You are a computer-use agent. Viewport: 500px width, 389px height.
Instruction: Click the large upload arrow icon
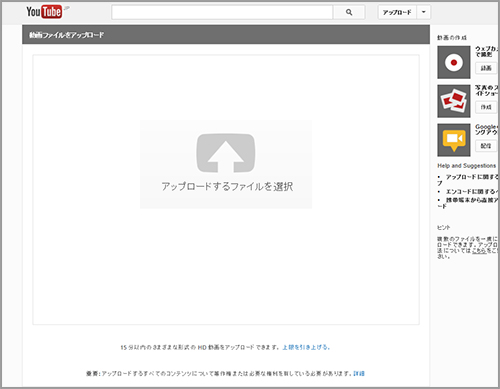[226, 153]
